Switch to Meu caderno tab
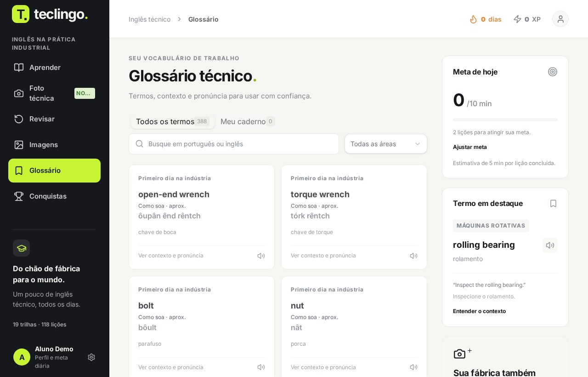The height and width of the screenshot is (377, 588). pos(248,121)
